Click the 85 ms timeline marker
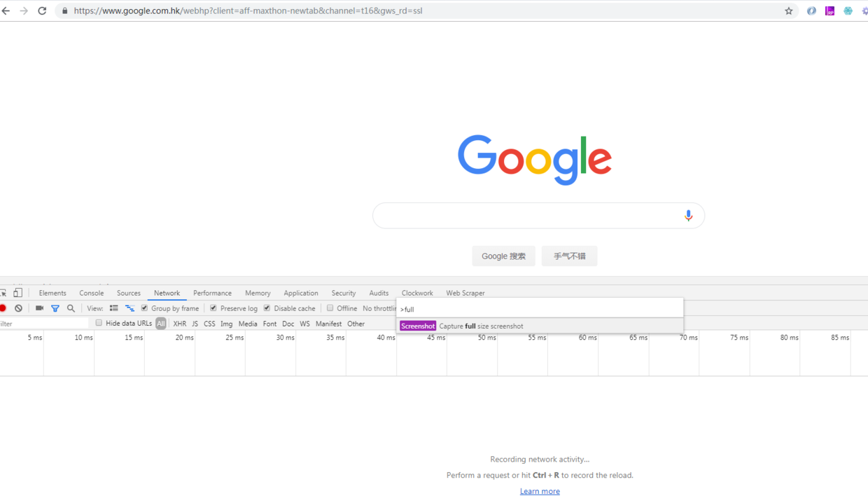 [840, 338]
